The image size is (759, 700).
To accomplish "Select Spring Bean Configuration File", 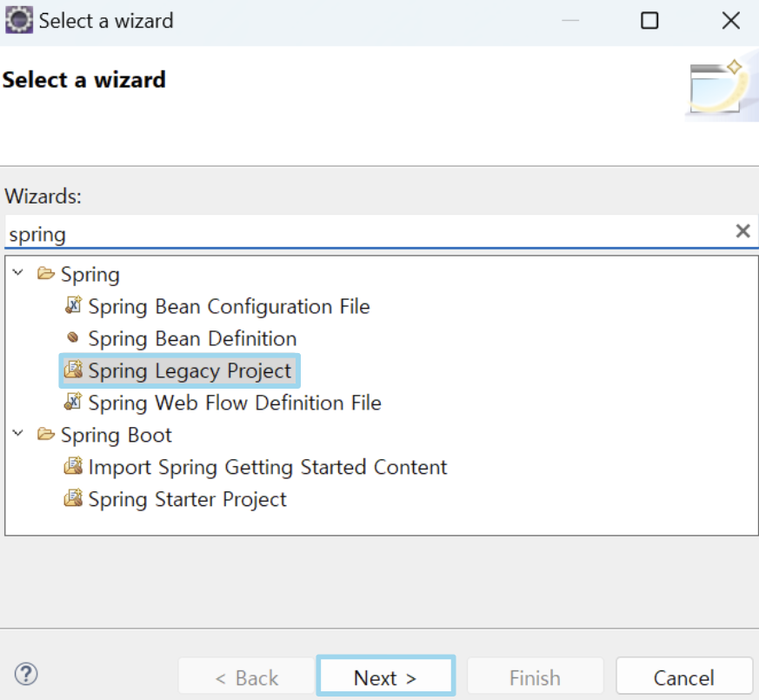I will click(229, 306).
